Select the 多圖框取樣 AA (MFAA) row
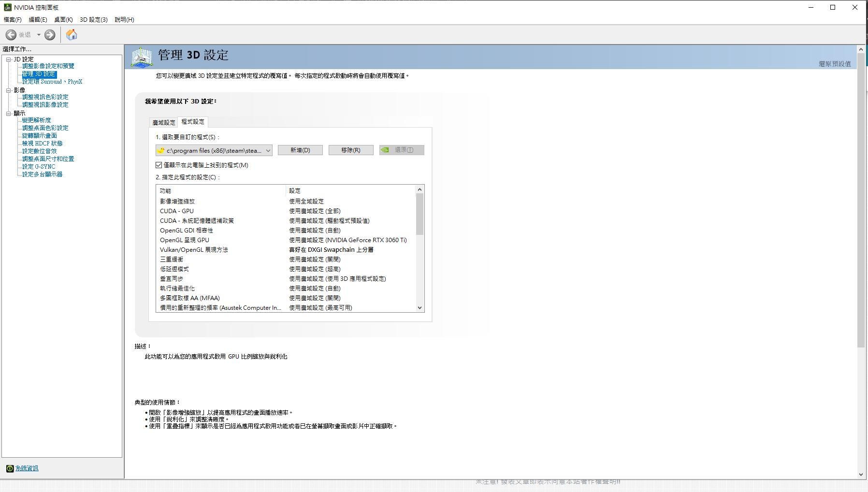 click(286, 298)
